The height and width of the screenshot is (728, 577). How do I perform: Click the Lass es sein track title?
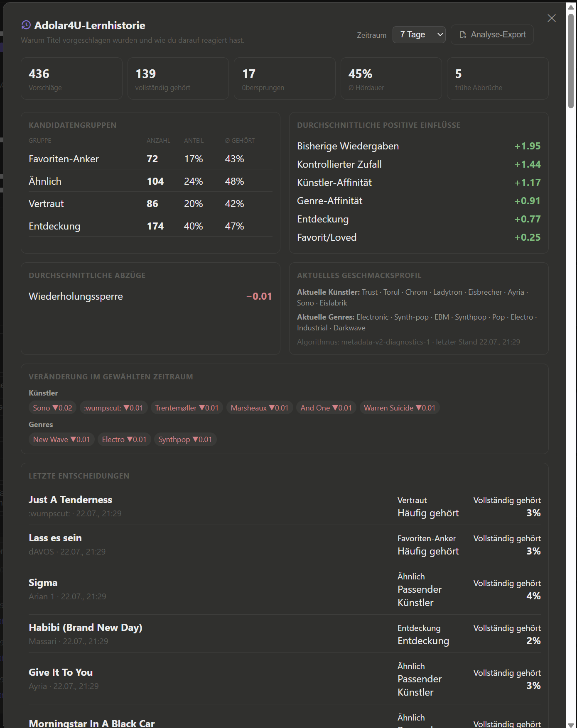pos(55,538)
